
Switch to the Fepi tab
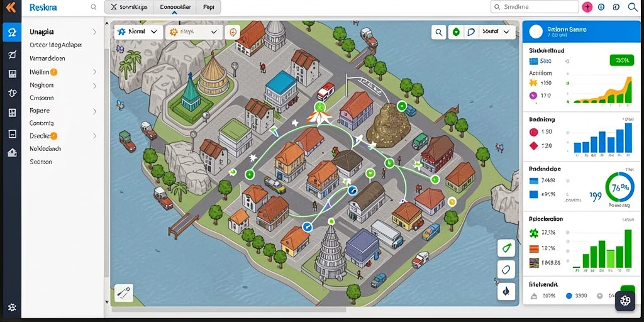tap(208, 7)
